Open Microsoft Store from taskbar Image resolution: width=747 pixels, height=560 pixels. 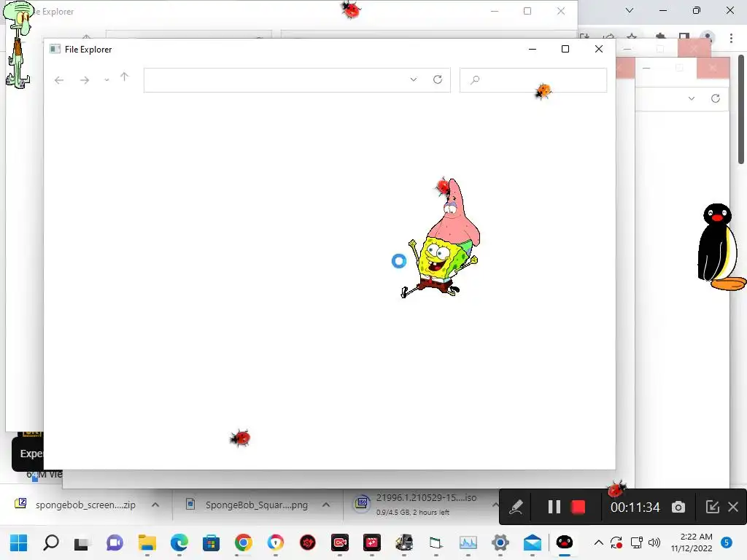point(211,542)
